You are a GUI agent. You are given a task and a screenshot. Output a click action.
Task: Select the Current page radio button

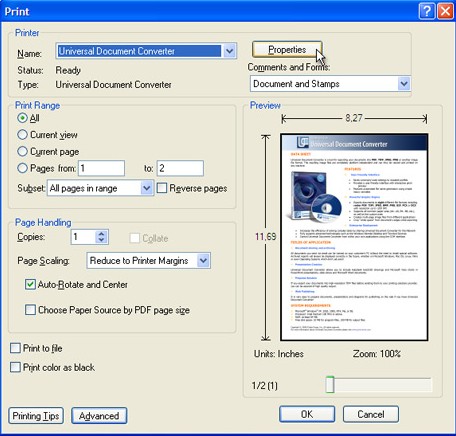pos(22,151)
